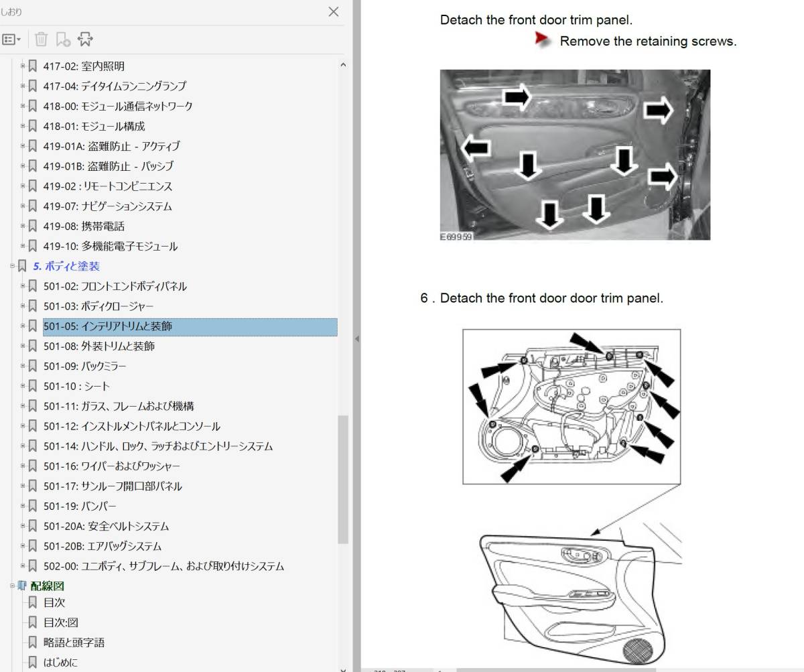Open bookmark 501-10 : シート

(x=76, y=386)
